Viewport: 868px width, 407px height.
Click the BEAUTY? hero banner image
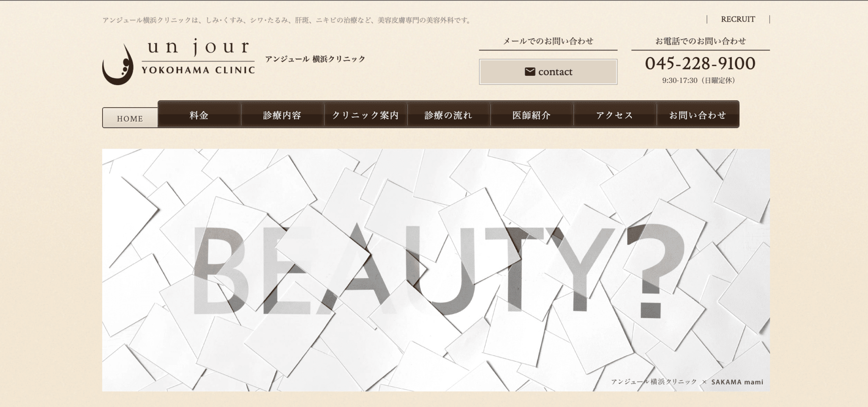[436, 270]
